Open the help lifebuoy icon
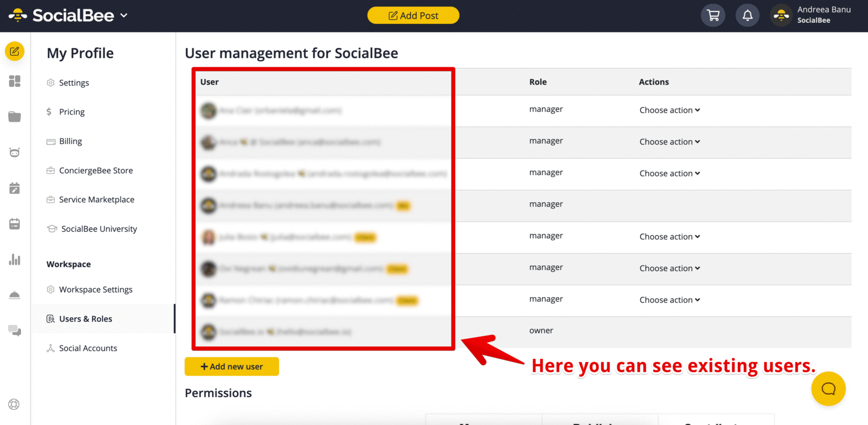Image resolution: width=868 pixels, height=425 pixels. coord(14,404)
